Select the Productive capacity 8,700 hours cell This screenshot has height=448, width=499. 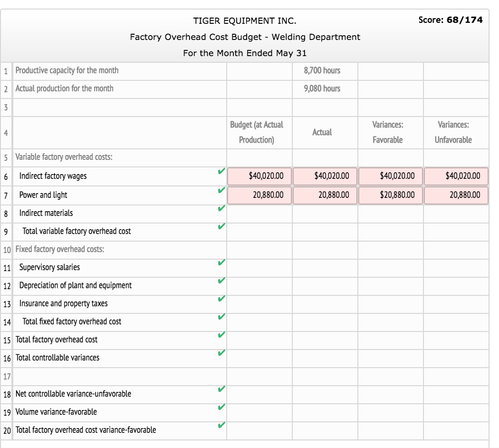325,71
